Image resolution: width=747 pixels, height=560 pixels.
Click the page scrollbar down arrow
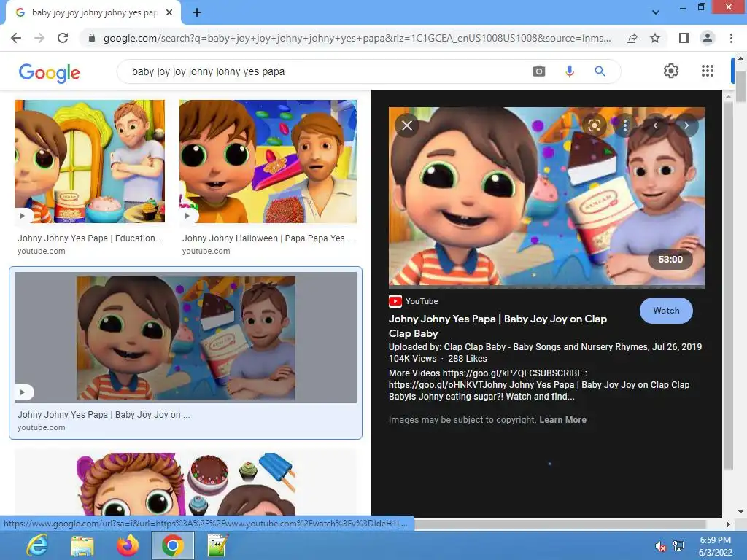tap(740, 512)
